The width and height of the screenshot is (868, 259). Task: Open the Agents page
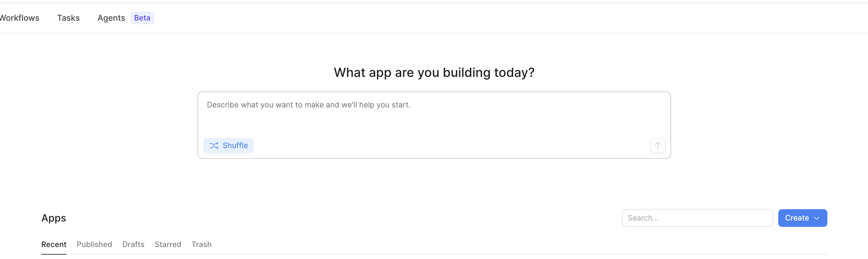tap(111, 18)
